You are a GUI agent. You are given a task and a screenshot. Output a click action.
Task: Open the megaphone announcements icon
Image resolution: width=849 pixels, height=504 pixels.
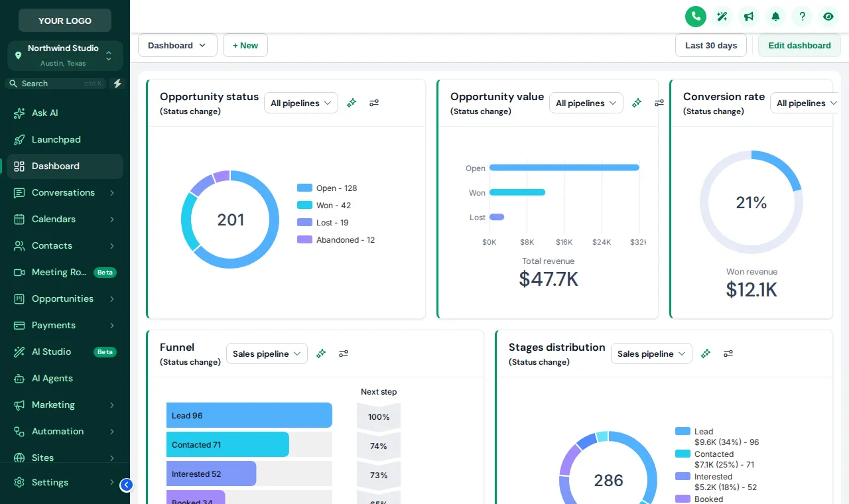tap(749, 17)
